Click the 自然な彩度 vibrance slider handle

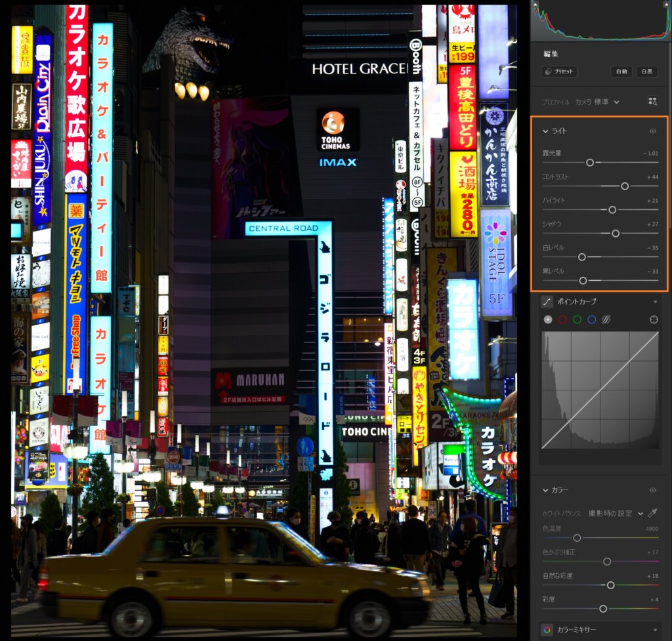point(611,585)
